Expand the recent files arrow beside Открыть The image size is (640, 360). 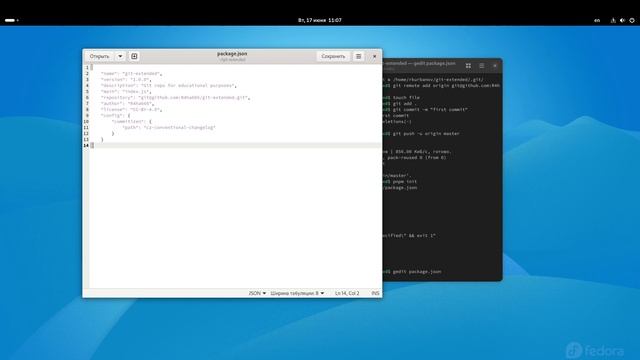(120, 56)
